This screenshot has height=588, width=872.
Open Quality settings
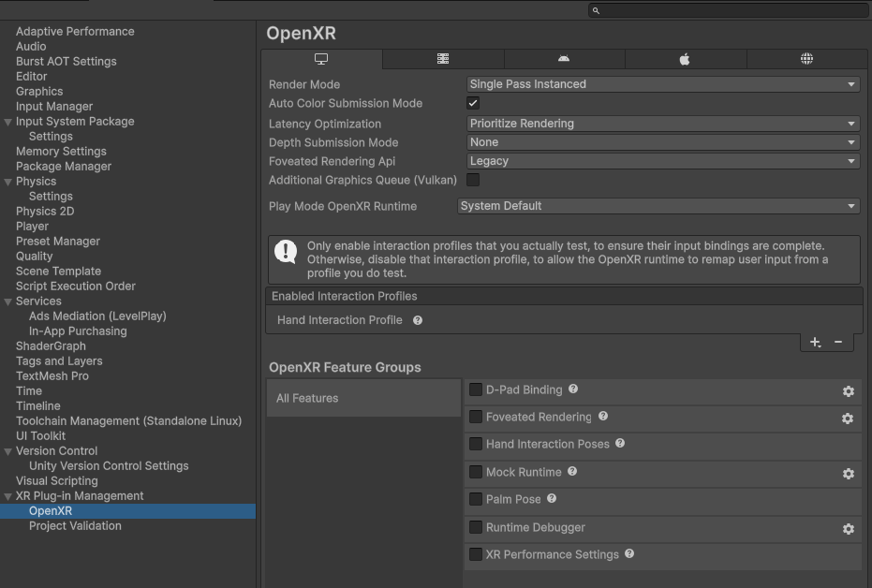coord(35,257)
